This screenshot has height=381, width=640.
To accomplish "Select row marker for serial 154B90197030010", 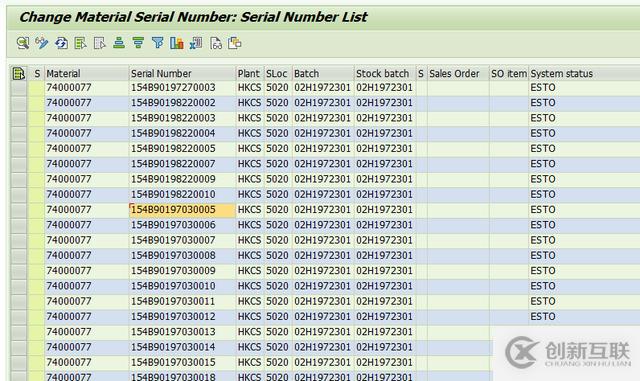I will (x=19, y=286).
